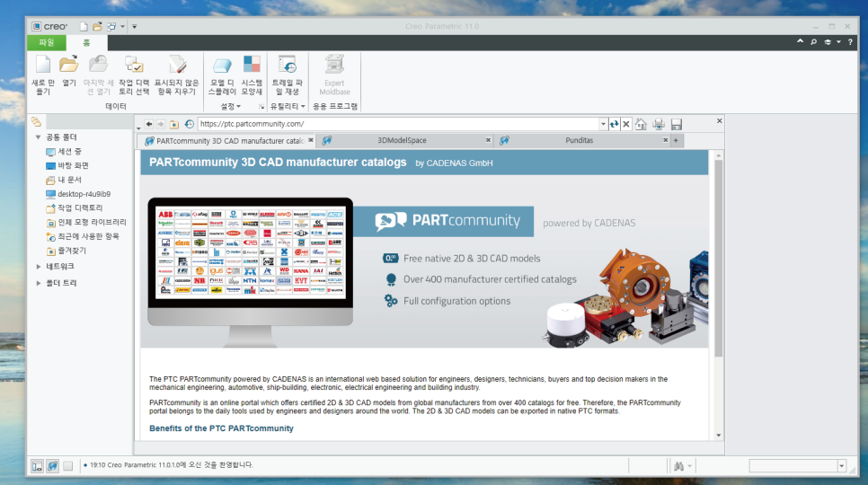Close the browser panel
Image resolution: width=868 pixels, height=485 pixels.
point(719,120)
